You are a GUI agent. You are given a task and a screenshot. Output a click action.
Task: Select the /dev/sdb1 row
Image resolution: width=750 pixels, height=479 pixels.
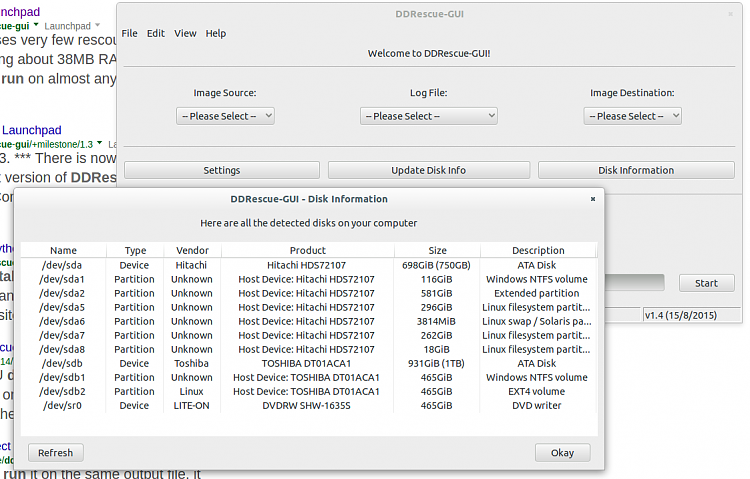[309, 378]
